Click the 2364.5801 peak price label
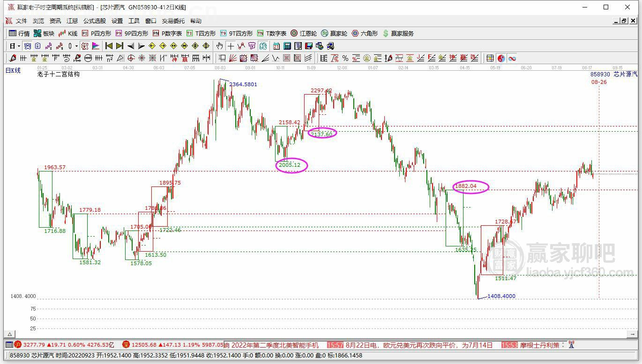Image resolution: width=642 pixels, height=364 pixels. click(243, 84)
